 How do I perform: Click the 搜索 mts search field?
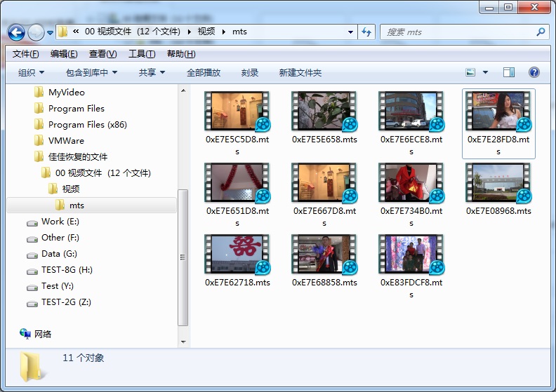click(456, 32)
